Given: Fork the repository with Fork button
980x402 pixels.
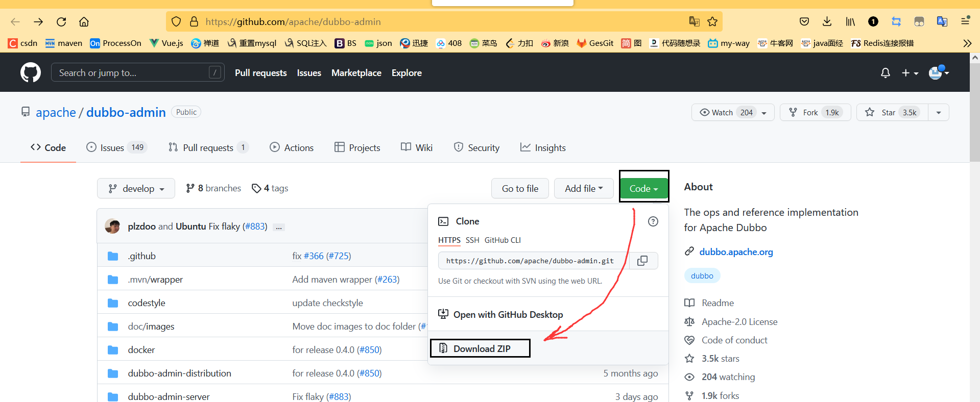Looking at the screenshot, I should pos(815,112).
